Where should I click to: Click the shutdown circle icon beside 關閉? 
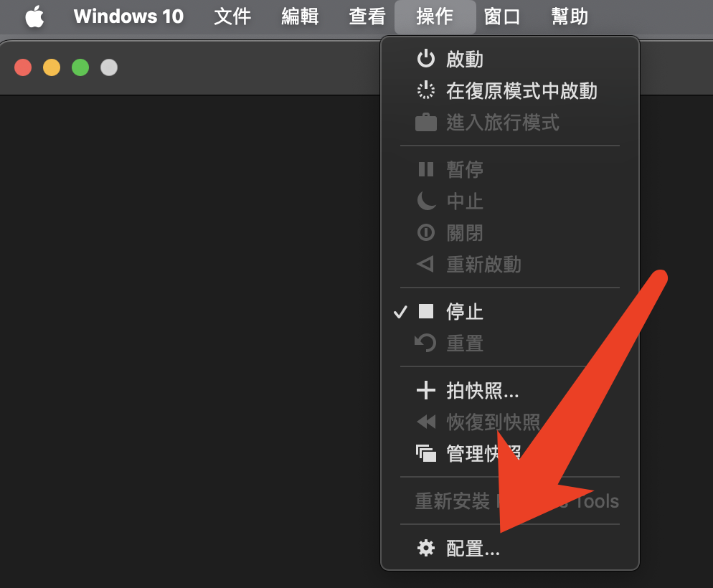click(x=425, y=232)
